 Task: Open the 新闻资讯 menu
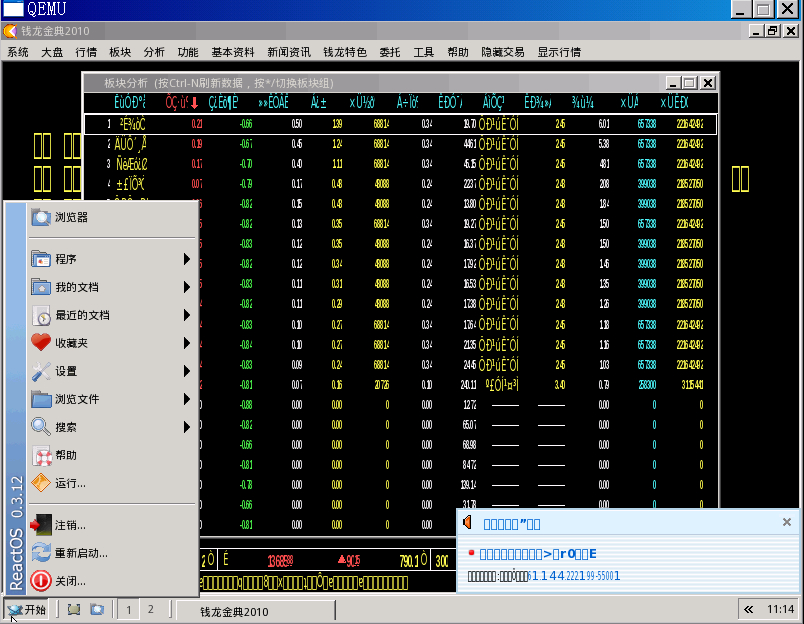tap(289, 52)
